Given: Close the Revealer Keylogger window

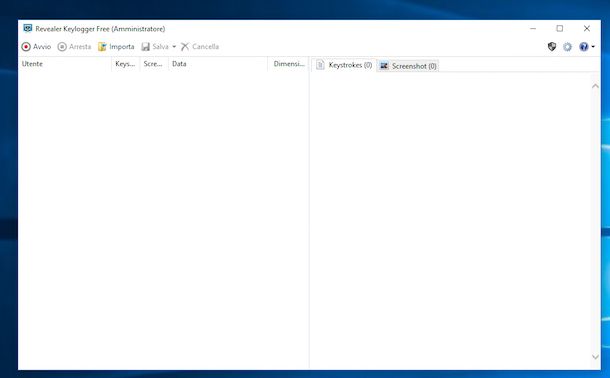Looking at the screenshot, I should [587, 28].
